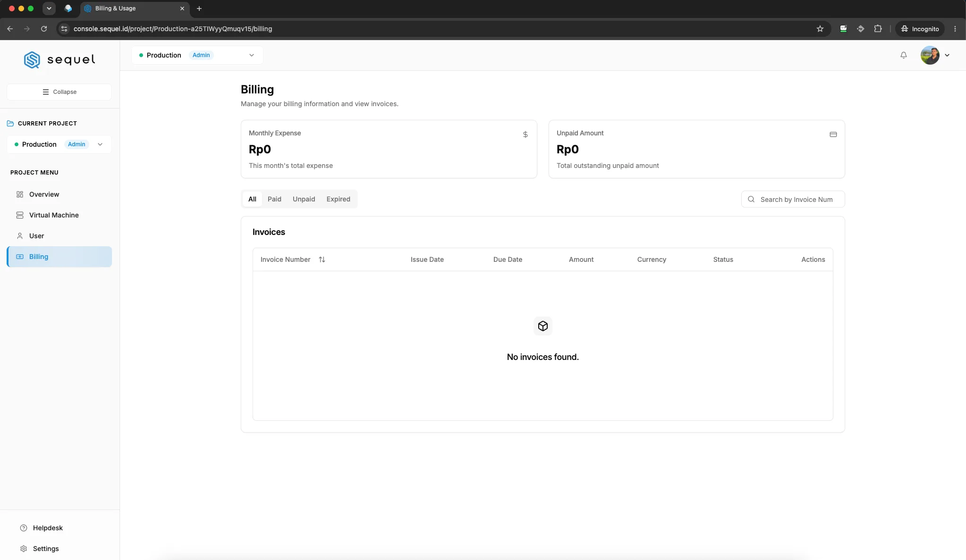
Task: Click the notification bell icon
Action: pos(903,55)
